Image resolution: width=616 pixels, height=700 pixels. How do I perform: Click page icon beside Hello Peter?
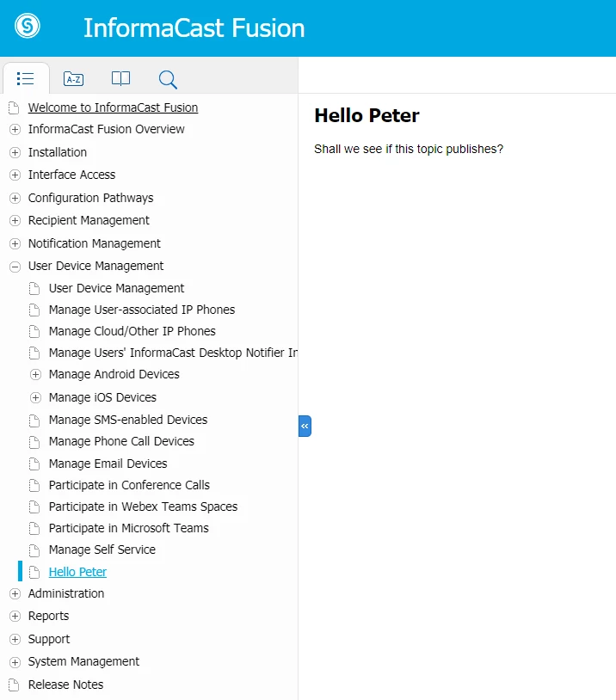pos(34,572)
